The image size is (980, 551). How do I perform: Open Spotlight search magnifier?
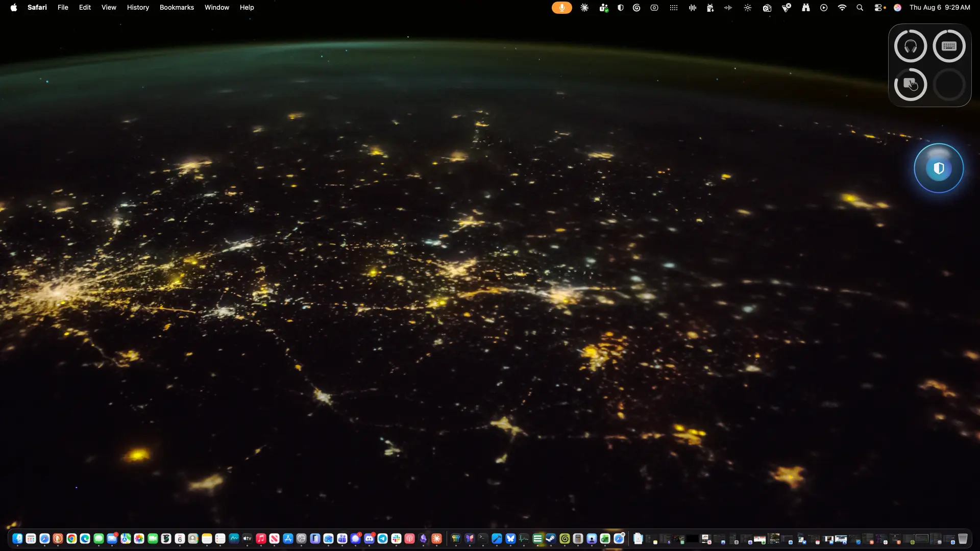pos(860,8)
